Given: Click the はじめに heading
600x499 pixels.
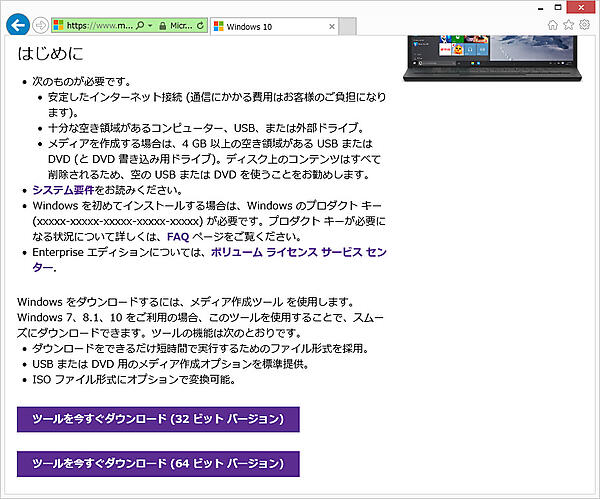Looking at the screenshot, I should pos(50,54).
